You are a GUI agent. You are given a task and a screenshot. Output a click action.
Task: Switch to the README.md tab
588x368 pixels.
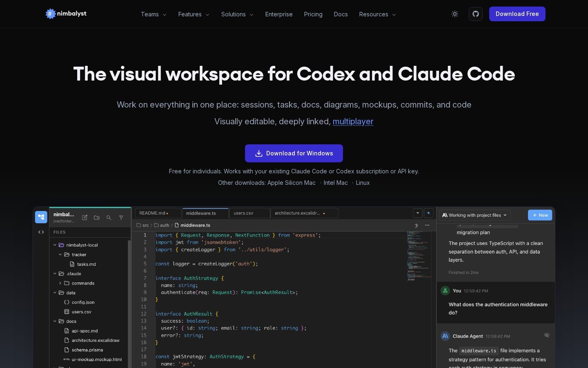(x=158, y=213)
